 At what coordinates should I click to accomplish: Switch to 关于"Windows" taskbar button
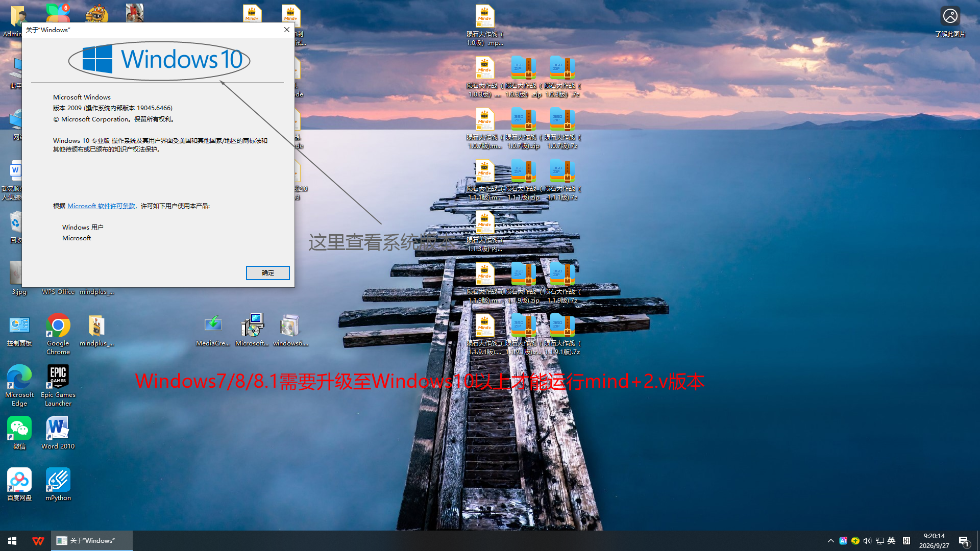(92, 541)
